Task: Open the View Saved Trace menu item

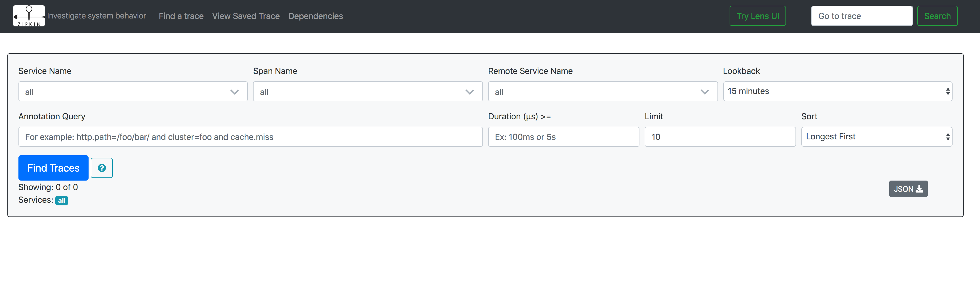Action: pos(246,16)
